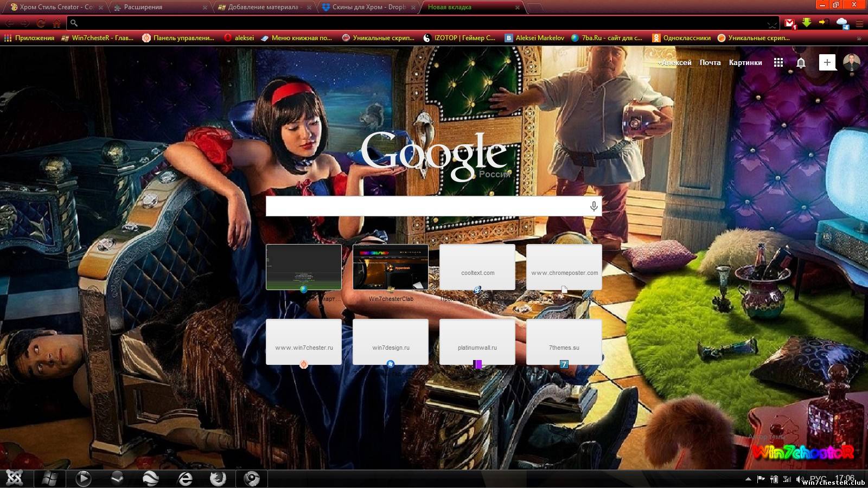868x488 pixels.
Task: Open the 7themes.su tile
Action: (564, 342)
